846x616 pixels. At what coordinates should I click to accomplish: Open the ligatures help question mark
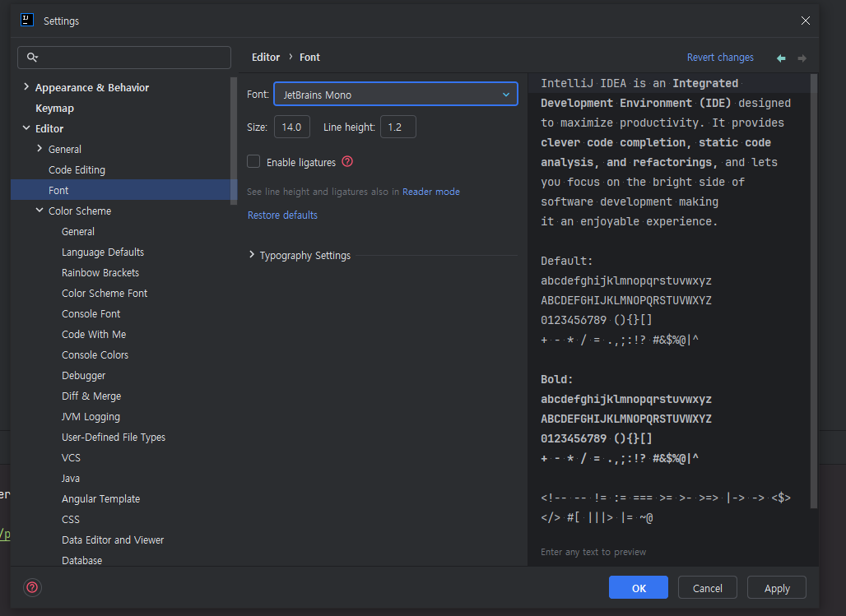[347, 161]
